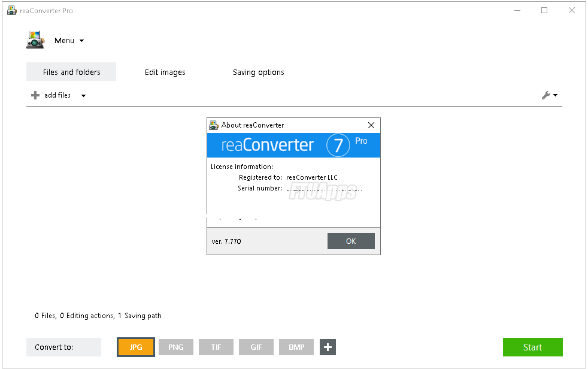The width and height of the screenshot is (588, 369).
Task: Choose TIF as conversion format
Action: click(216, 347)
